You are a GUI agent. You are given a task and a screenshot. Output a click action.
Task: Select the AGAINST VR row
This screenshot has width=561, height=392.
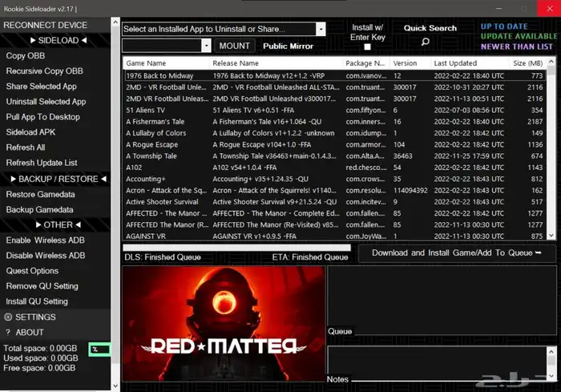point(335,236)
